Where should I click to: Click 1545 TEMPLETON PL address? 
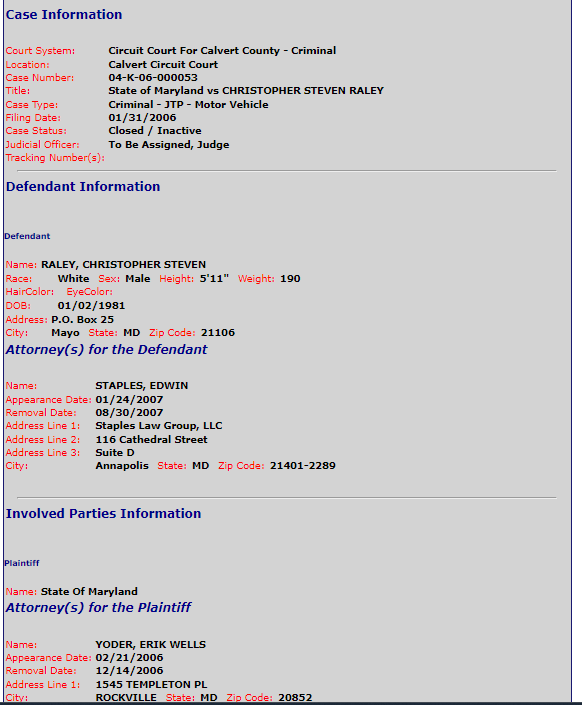click(151, 684)
